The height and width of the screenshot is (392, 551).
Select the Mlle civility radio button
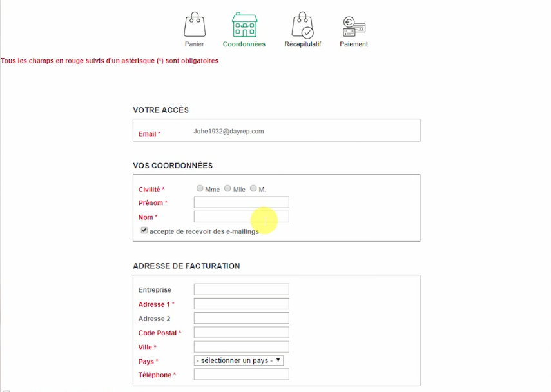pyautogui.click(x=227, y=188)
